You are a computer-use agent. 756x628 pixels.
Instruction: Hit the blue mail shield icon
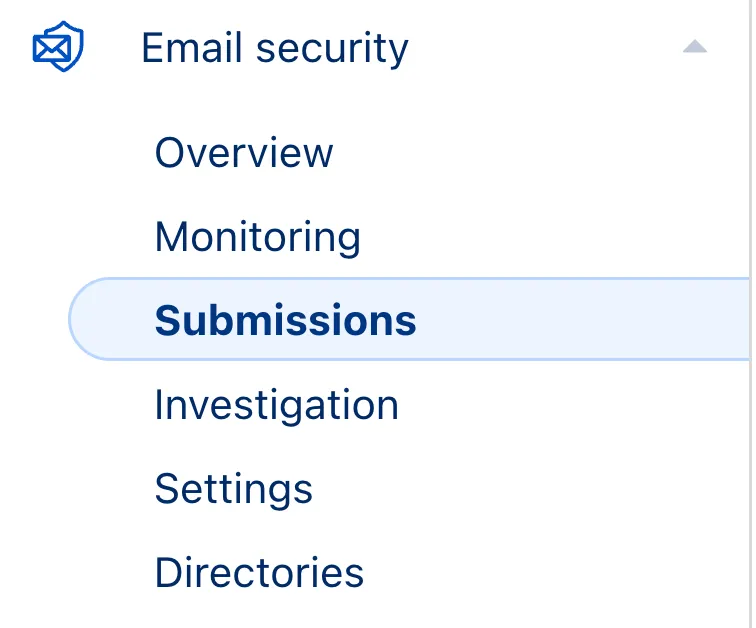click(57, 47)
